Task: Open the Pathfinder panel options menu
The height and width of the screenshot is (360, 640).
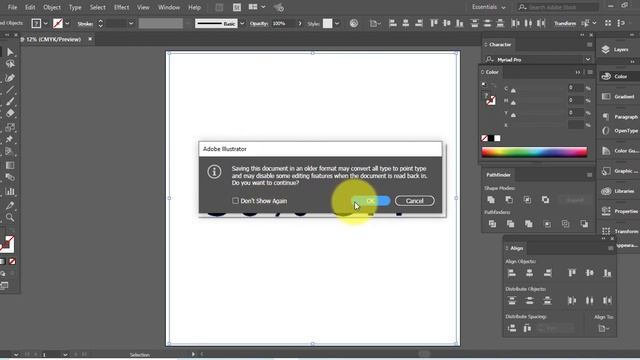Action: pos(589,175)
